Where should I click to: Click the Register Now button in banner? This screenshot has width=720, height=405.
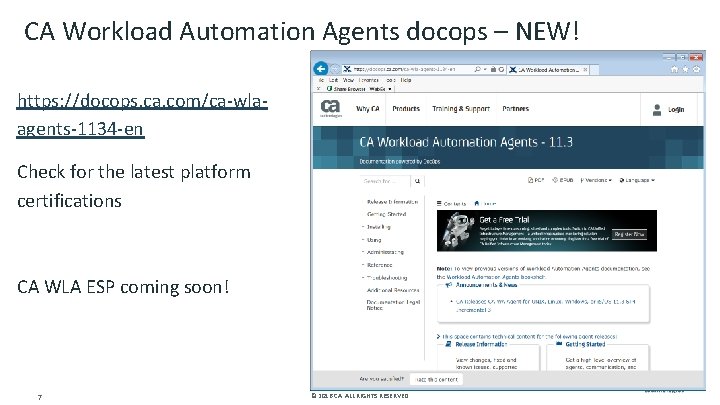coord(630,234)
